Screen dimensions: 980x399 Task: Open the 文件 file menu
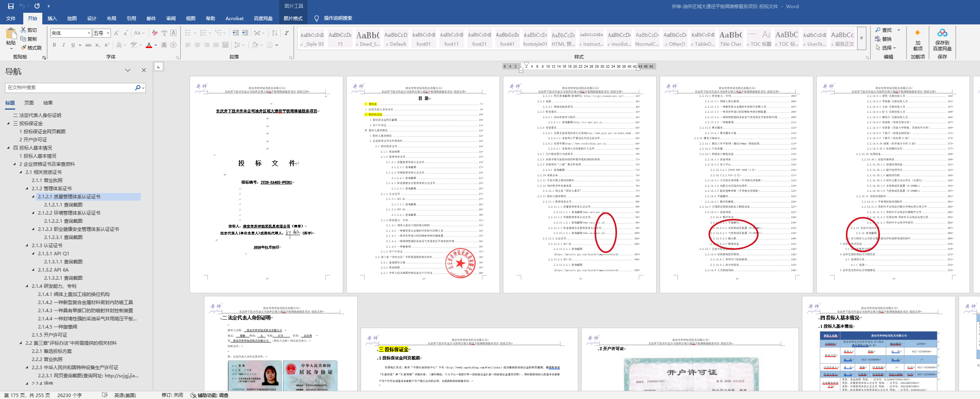[11, 18]
